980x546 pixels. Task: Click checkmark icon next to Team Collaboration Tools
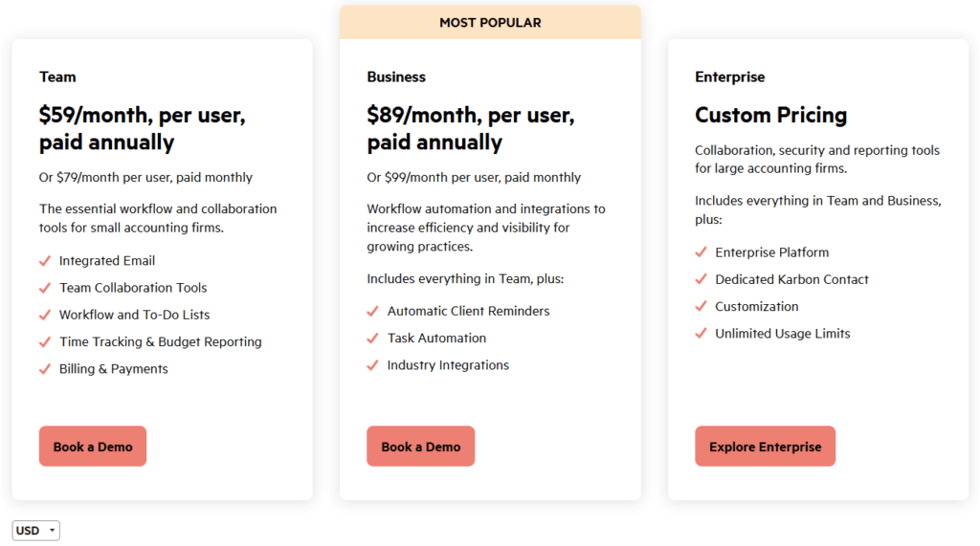pyautogui.click(x=45, y=288)
